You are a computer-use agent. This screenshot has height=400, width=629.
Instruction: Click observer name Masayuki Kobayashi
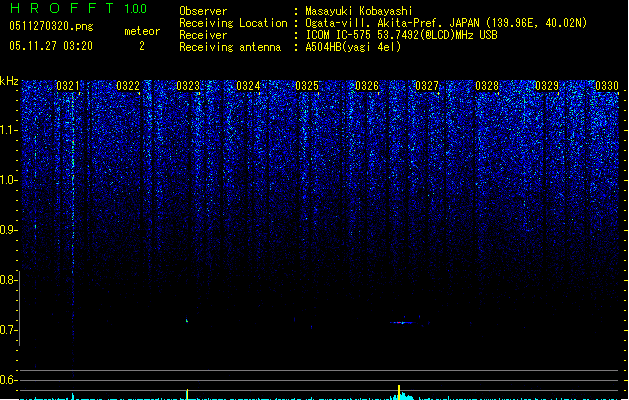tap(359, 11)
